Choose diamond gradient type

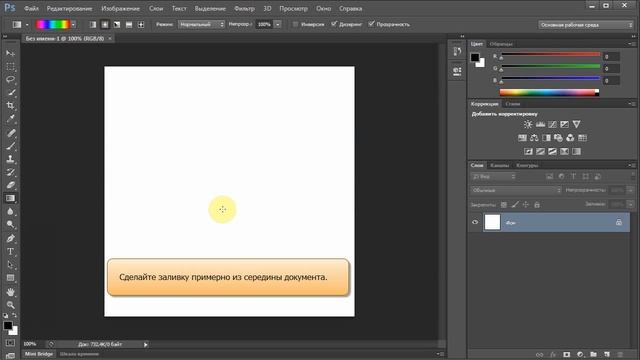click(x=141, y=24)
